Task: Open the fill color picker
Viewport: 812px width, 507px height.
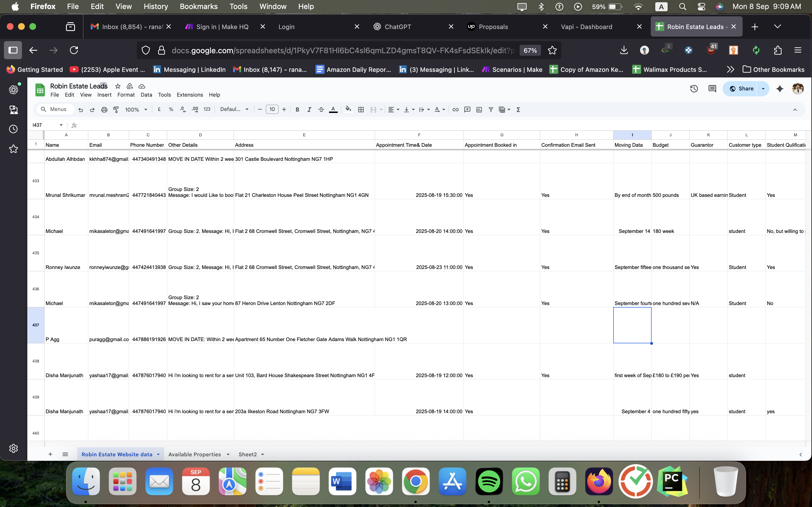Action: coord(348,109)
